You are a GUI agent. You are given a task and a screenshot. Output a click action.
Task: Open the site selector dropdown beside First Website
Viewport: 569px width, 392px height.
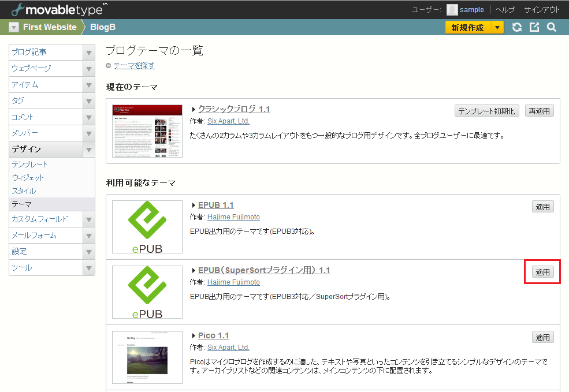(14, 27)
